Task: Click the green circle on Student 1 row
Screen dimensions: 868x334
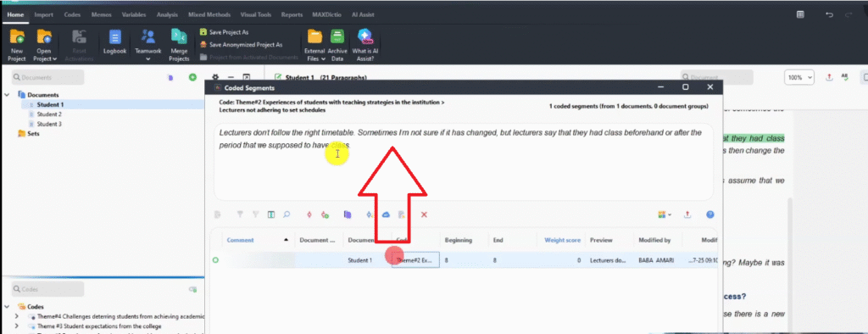Action: (x=215, y=259)
